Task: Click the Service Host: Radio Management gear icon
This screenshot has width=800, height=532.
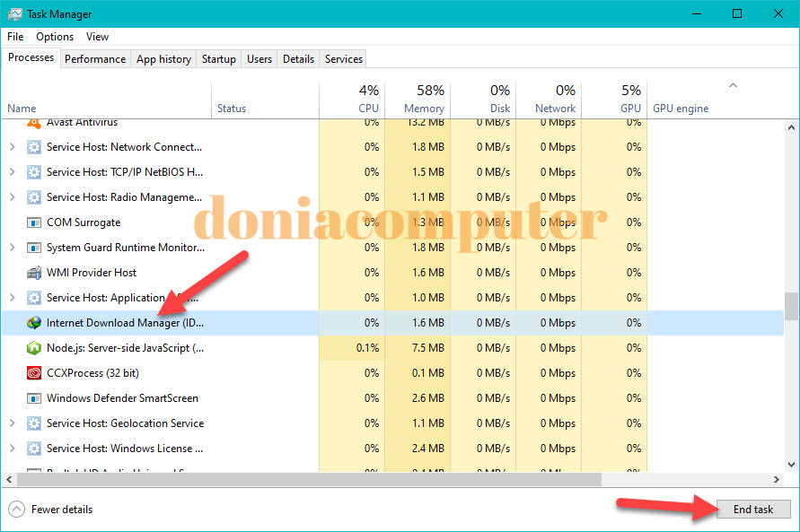Action: pos(34,197)
